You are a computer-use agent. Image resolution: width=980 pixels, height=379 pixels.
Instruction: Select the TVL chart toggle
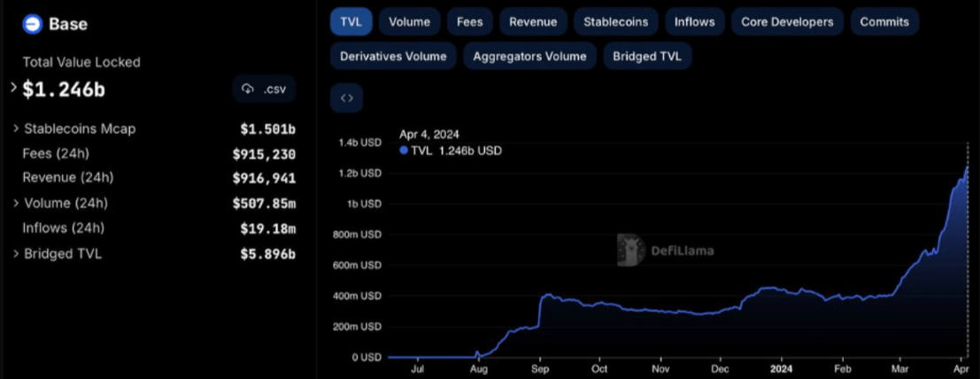point(351,22)
